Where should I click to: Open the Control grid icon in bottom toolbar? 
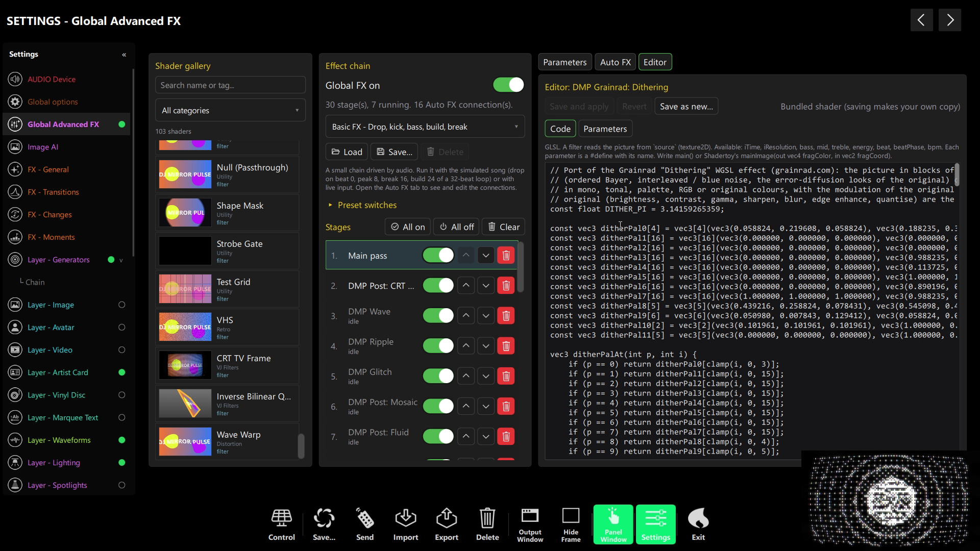coord(281,524)
